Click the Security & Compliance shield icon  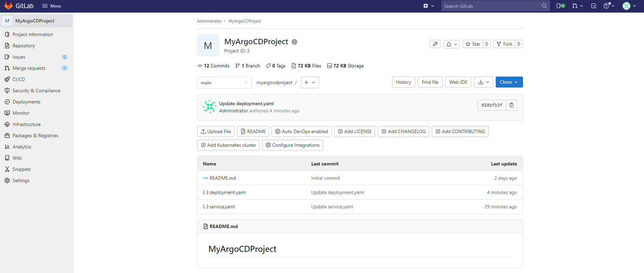click(x=7, y=91)
